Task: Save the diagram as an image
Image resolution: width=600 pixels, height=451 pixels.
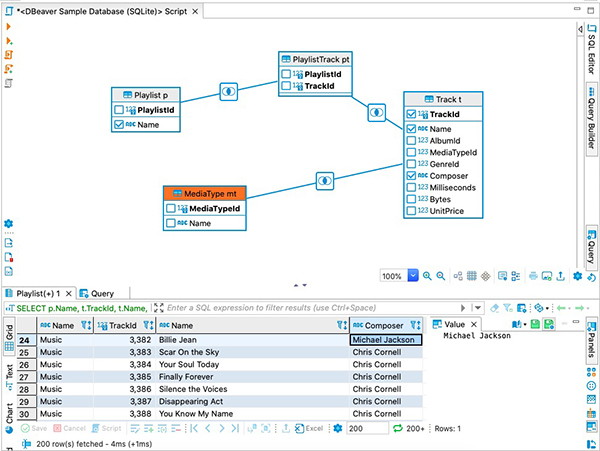Action: 547,276
